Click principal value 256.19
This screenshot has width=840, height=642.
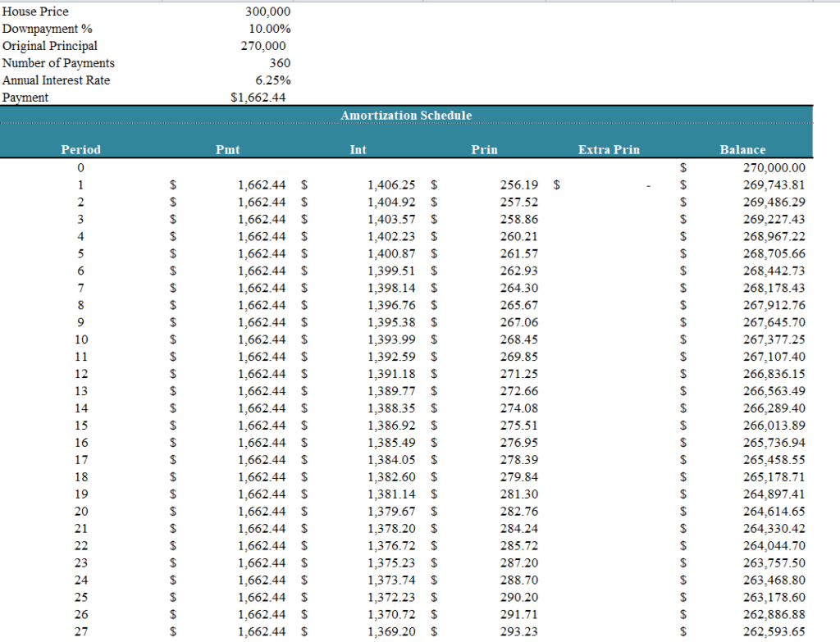[519, 184]
